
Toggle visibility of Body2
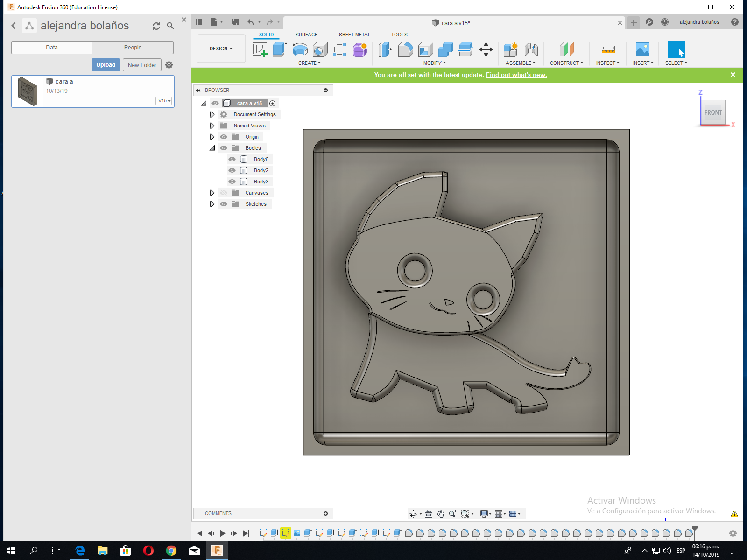(x=232, y=170)
